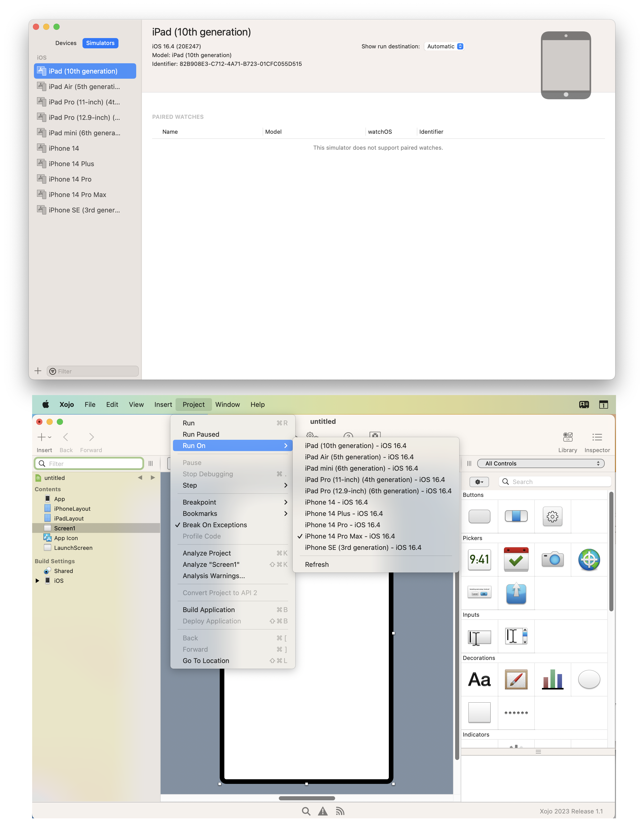Open the Insert menu in menu bar
The width and height of the screenshot is (644, 833).
click(163, 404)
